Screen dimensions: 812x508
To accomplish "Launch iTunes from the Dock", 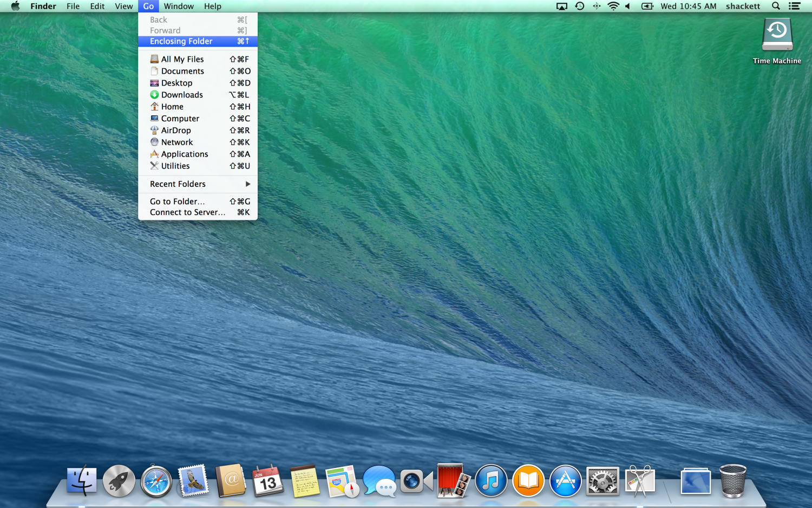I will click(491, 481).
